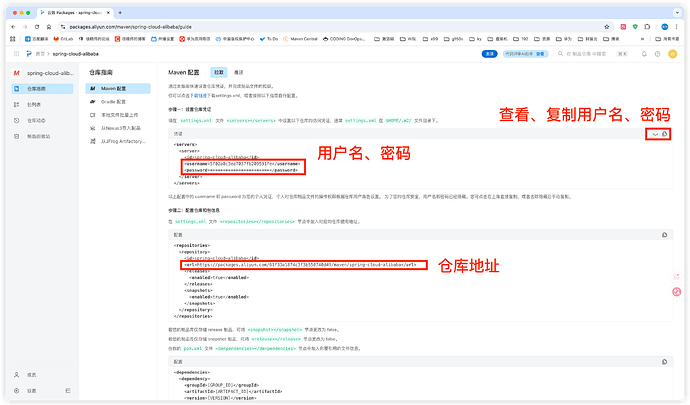The image size is (690, 405).
Task: Open ky bookmark folder
Action: point(476,39)
